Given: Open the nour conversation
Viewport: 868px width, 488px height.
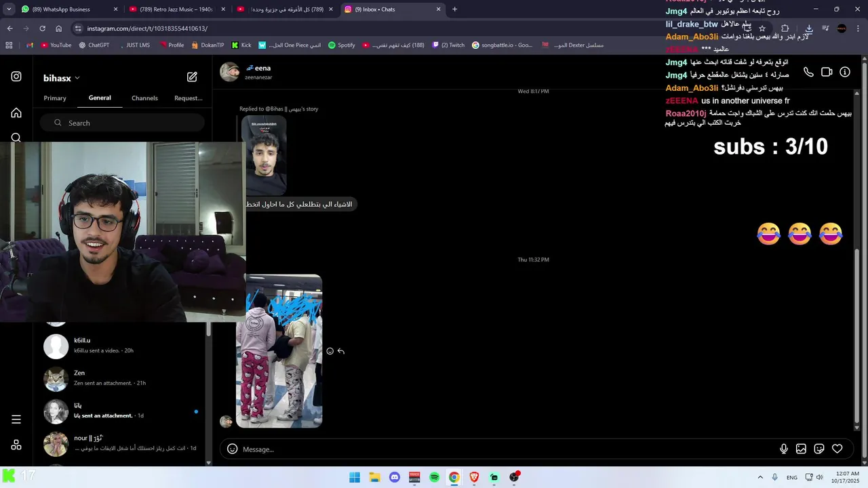Looking at the screenshot, I should click(122, 443).
